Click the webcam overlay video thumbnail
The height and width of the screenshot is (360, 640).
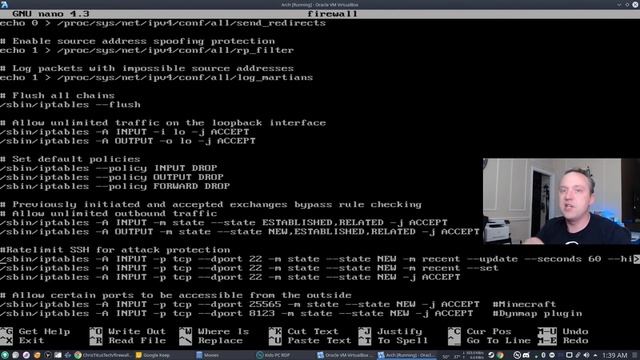(x=561, y=201)
